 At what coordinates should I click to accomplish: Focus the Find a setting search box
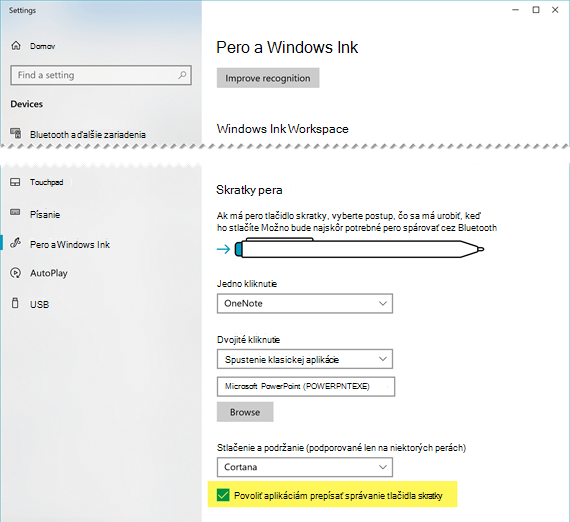[x=101, y=75]
